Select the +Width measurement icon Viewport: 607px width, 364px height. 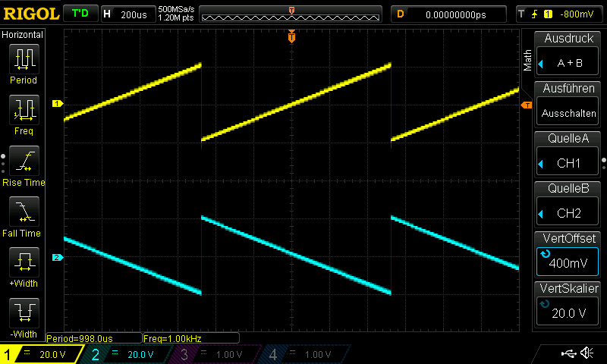24,262
